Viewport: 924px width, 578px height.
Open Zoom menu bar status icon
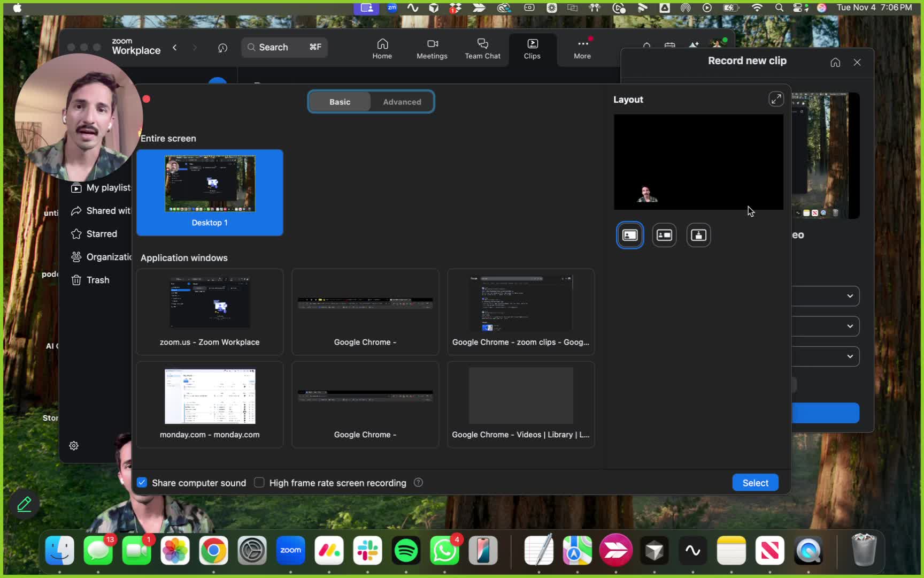pyautogui.click(x=392, y=7)
